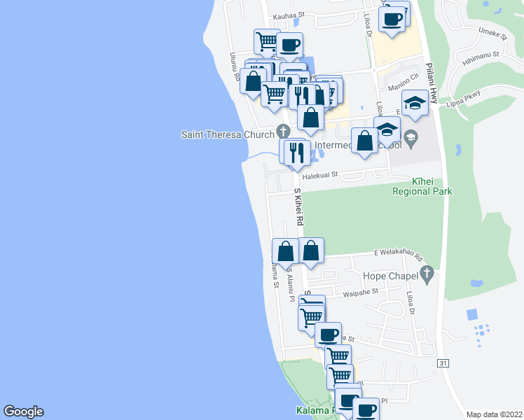This screenshot has width=524, height=420.
Task: Select the Kauhaa St label
Action: [x=289, y=15]
